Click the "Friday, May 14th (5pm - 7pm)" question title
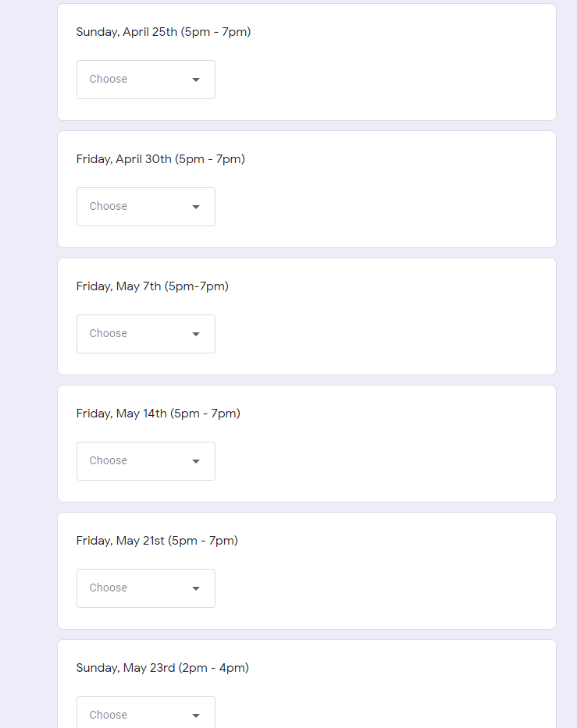 click(x=158, y=414)
